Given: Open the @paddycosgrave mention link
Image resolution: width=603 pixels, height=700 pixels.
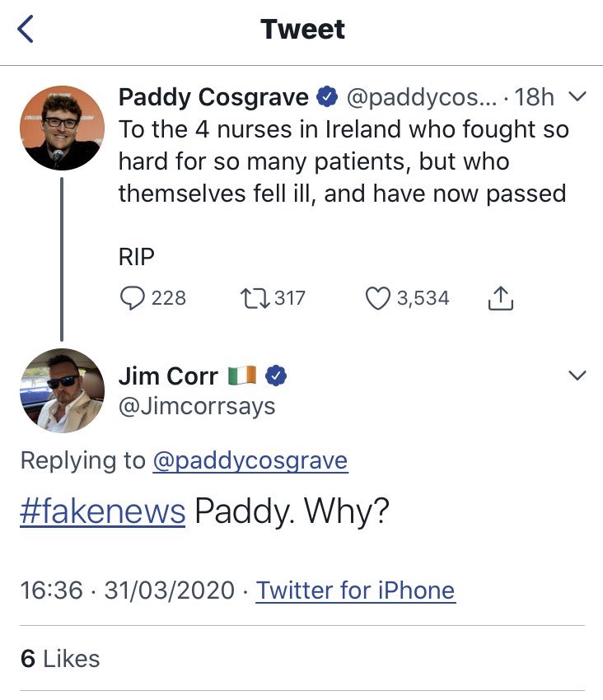Looking at the screenshot, I should (x=250, y=461).
